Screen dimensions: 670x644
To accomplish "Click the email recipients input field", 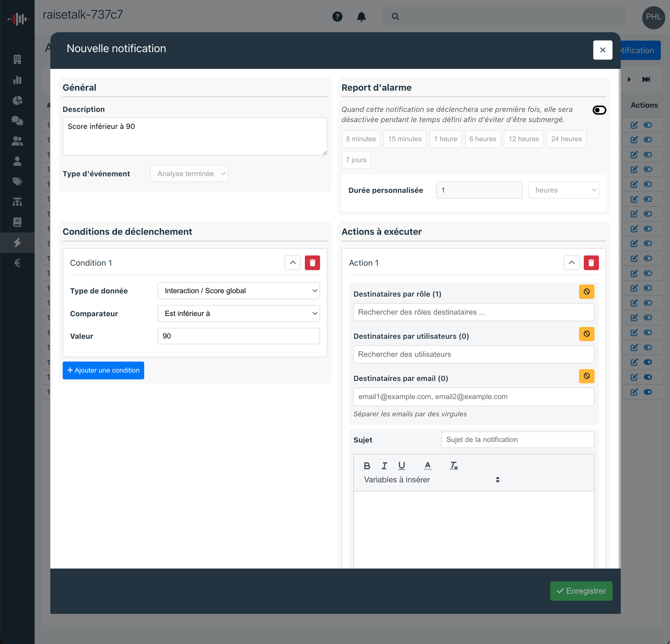I will [473, 397].
